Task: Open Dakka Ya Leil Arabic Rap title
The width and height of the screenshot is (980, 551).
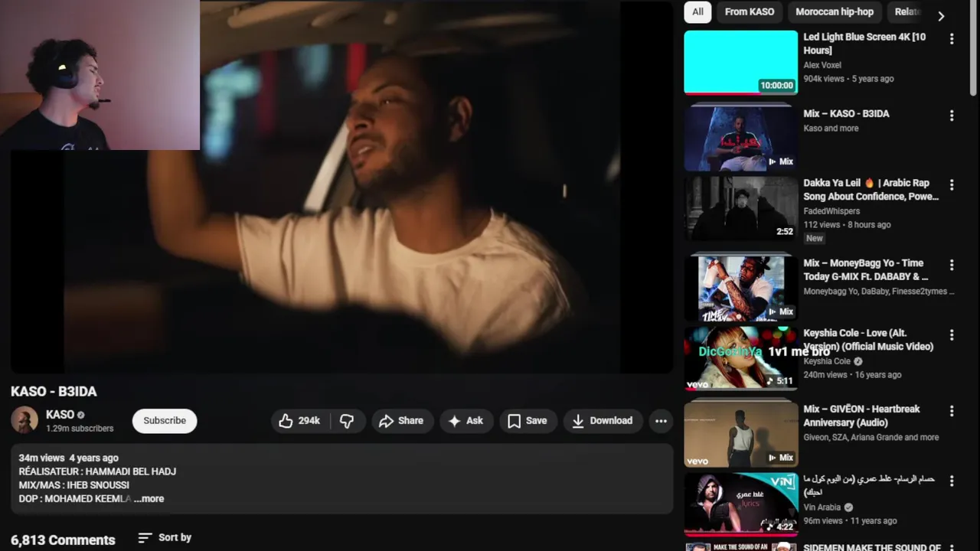Action: [871, 190]
